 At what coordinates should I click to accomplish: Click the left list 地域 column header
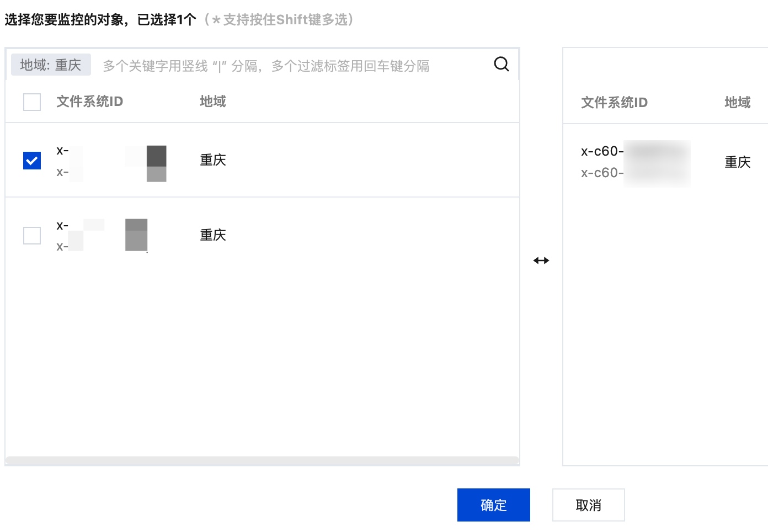pyautogui.click(x=213, y=102)
